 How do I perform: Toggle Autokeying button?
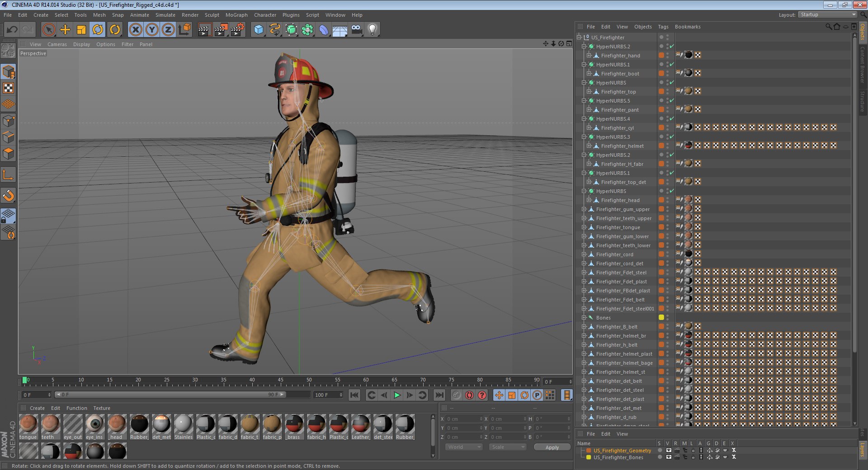tap(470, 395)
